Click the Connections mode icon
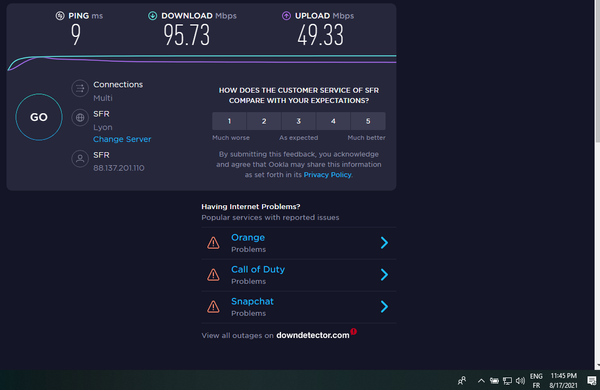The width and height of the screenshot is (600, 390). [80, 88]
